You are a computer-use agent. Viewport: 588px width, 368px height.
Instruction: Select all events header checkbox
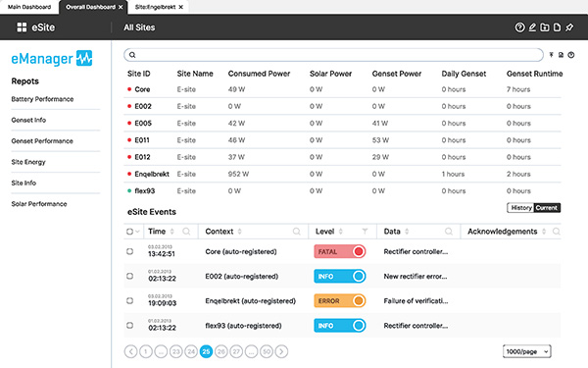click(129, 232)
